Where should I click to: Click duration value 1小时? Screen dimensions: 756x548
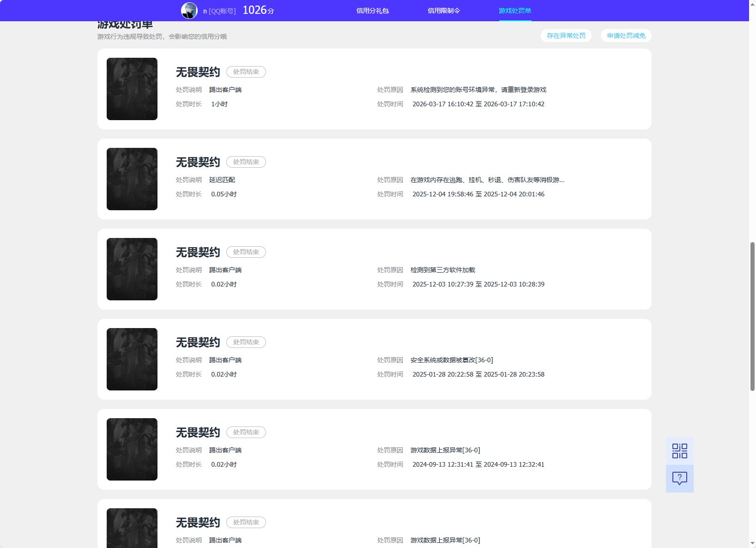[x=219, y=104]
